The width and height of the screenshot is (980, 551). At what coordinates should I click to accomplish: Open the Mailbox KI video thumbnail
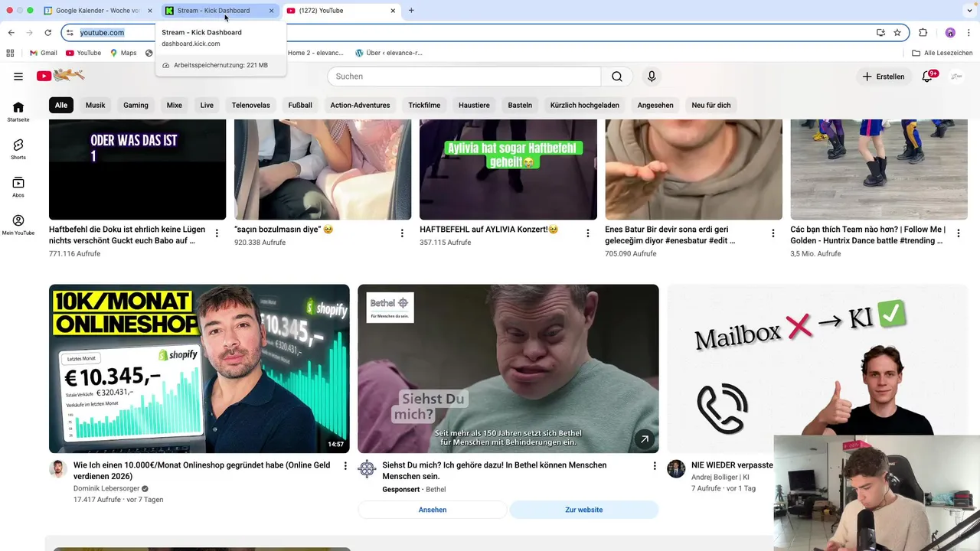[817, 369]
